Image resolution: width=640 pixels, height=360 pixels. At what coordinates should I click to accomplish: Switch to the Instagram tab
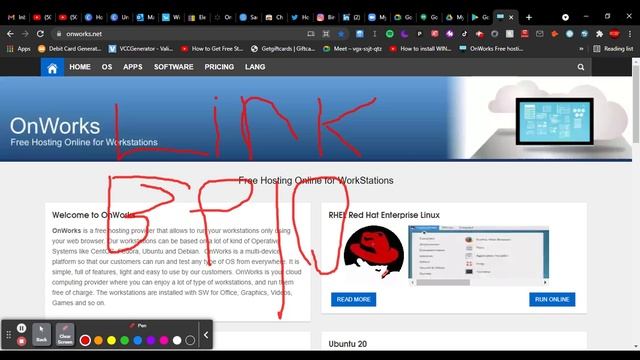(x=326, y=17)
